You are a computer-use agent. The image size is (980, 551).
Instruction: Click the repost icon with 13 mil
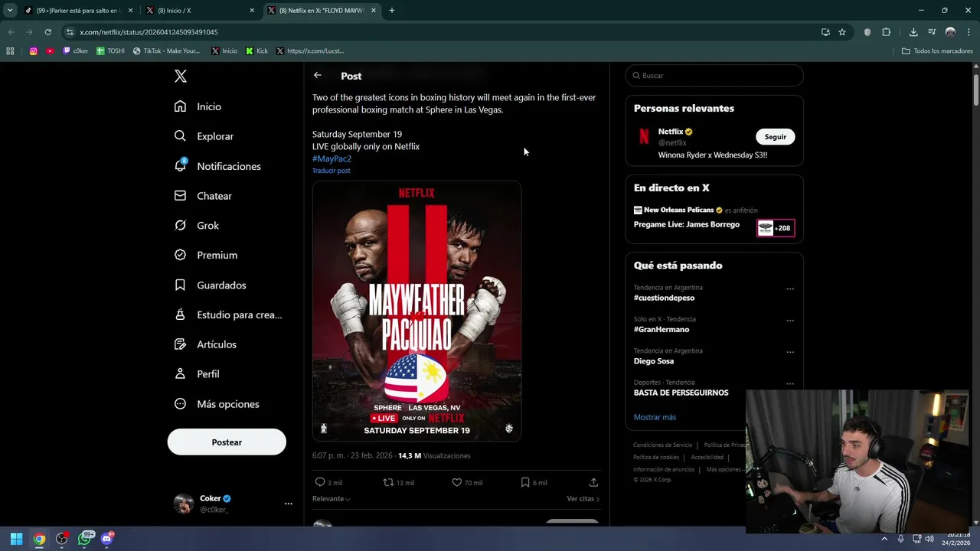click(388, 482)
